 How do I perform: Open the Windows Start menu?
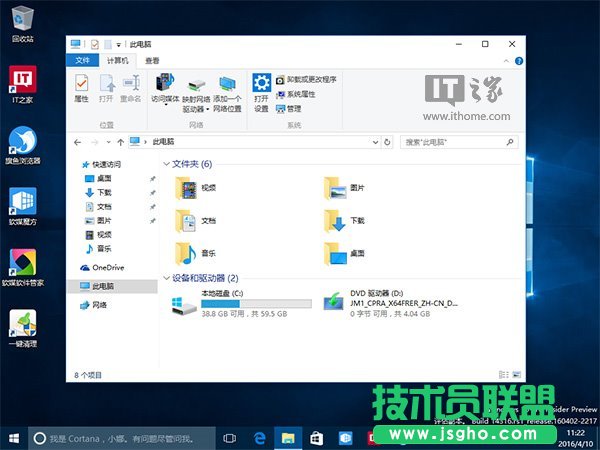(14, 438)
